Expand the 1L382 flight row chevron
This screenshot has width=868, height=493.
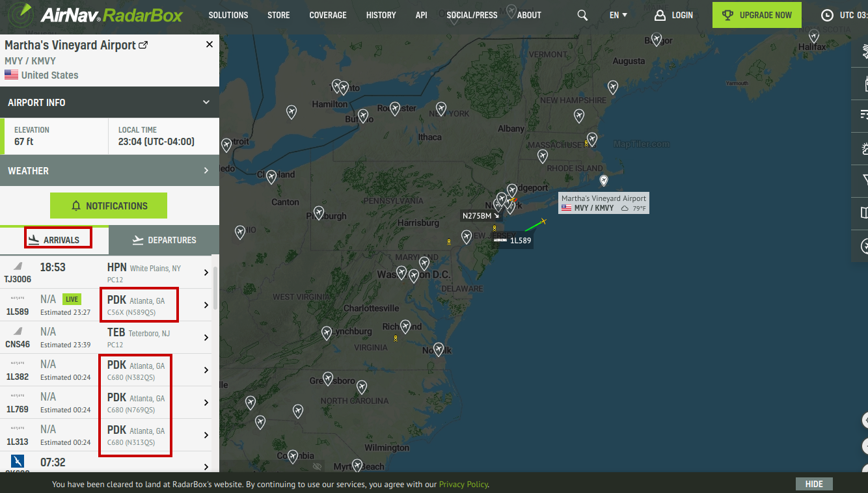[x=206, y=370]
